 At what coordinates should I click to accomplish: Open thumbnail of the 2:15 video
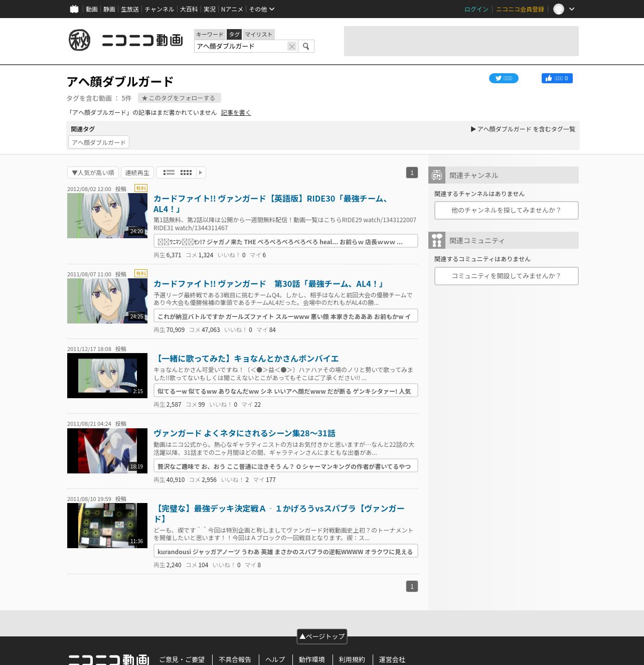pos(107,376)
